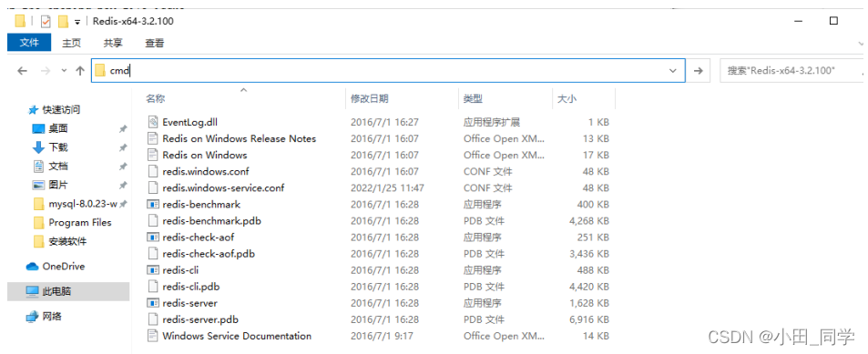Switch to the 主页 ribbon tab
Screen dimensions: 868x354
coord(71,43)
